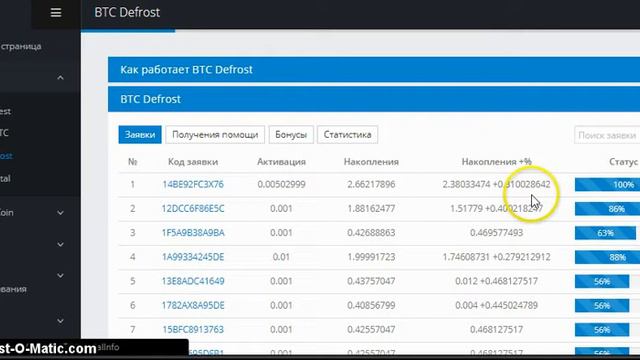Screen dimensions: 640x360
Task: Click the 63% status progress bar
Action: coord(605,233)
